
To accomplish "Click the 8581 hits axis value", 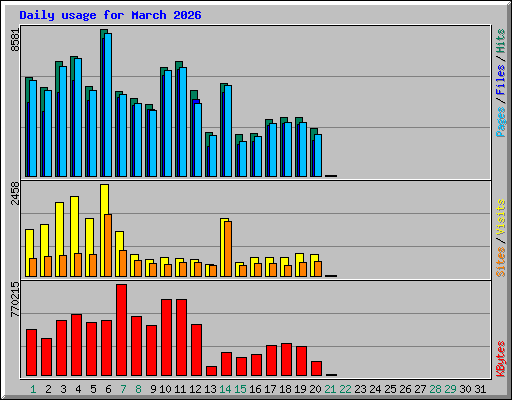I will coord(15,40).
